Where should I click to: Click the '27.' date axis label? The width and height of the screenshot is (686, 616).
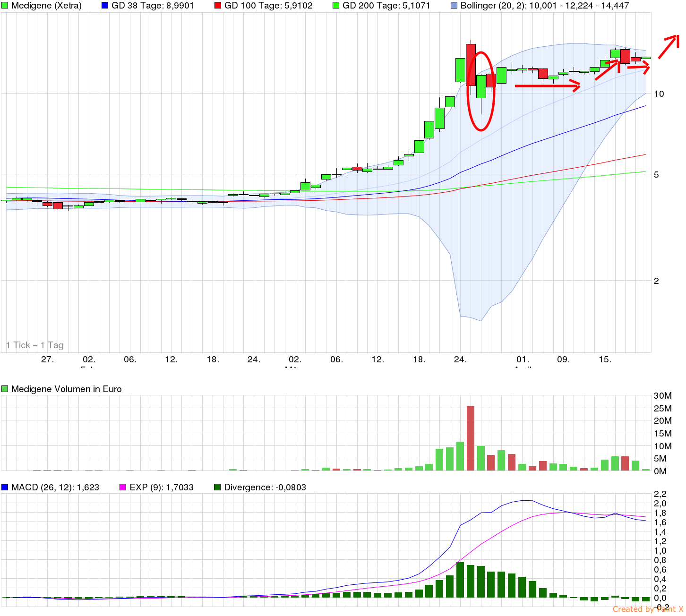coord(47,359)
